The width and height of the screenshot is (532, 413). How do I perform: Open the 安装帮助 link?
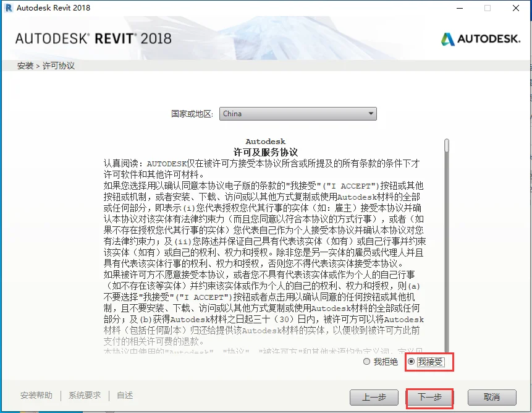(x=36, y=395)
